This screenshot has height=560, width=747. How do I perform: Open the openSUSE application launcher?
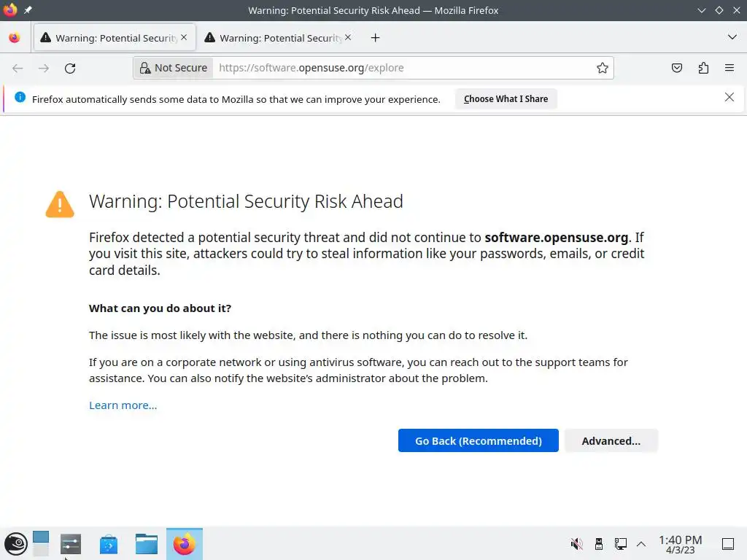[16, 544]
